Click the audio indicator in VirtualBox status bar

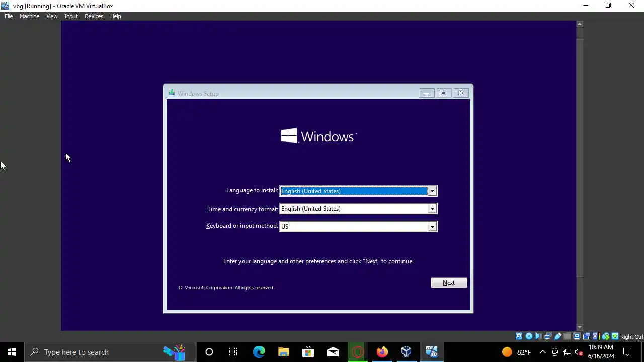pyautogui.click(x=538, y=336)
